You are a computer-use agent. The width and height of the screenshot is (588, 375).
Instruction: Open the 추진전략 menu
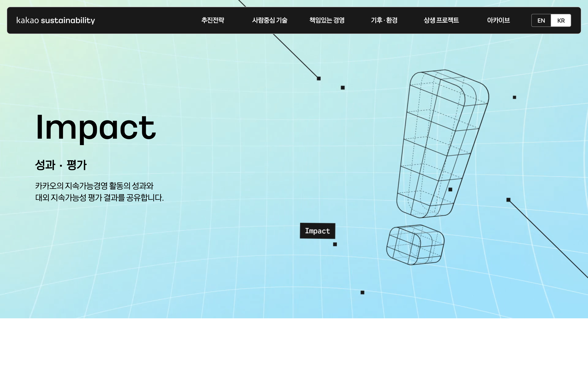(x=213, y=20)
